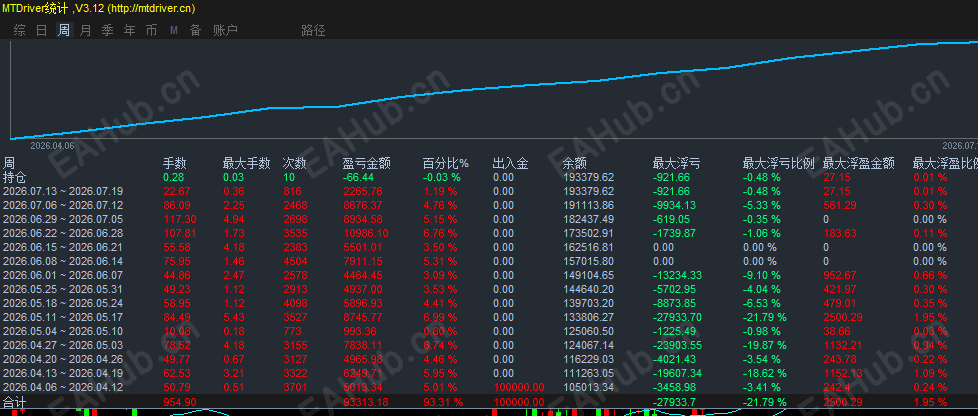Select week row 2026.05.11 ~ 2026.05.17
This screenshot has height=416, width=978.
(63, 317)
